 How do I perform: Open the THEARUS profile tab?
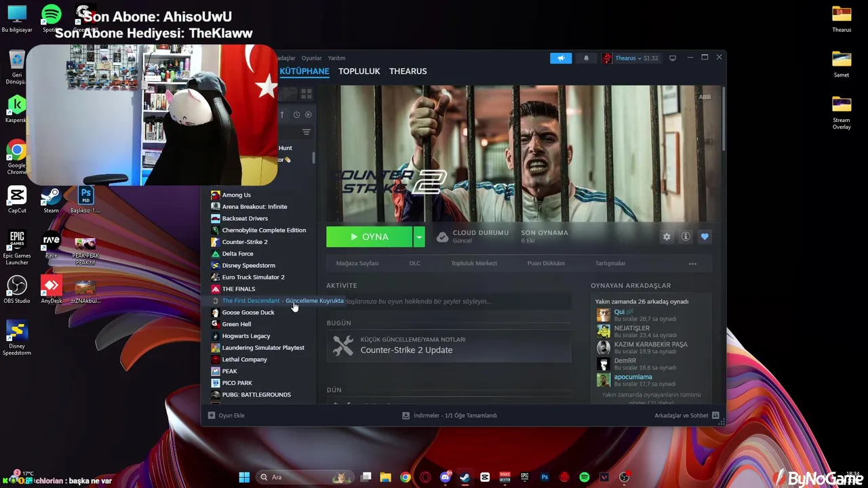[x=408, y=71]
